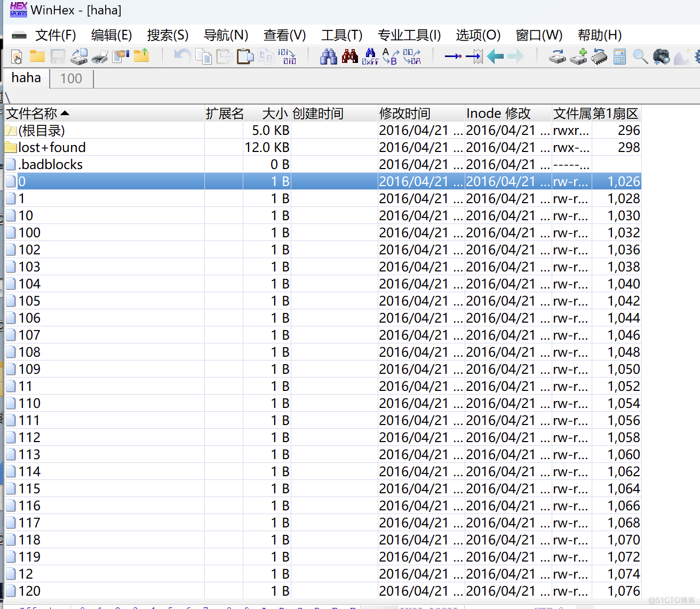
Task: Click first sector value 1,050
Action: coord(624,369)
